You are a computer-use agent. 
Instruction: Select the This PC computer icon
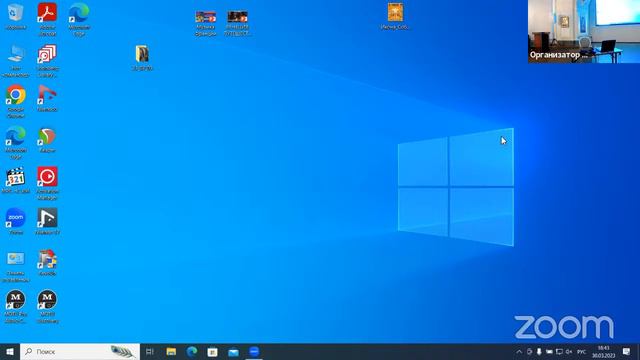tap(16, 54)
